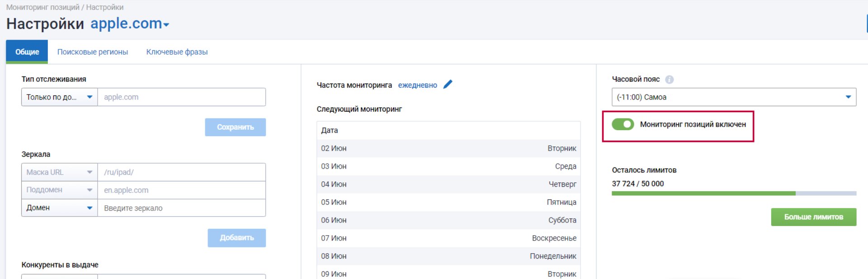Click the apple.com tracking domain field
868x279 pixels.
click(x=181, y=97)
